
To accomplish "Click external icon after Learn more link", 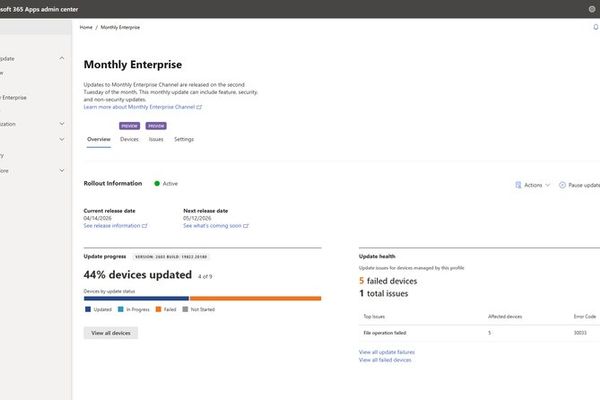I will [199, 107].
